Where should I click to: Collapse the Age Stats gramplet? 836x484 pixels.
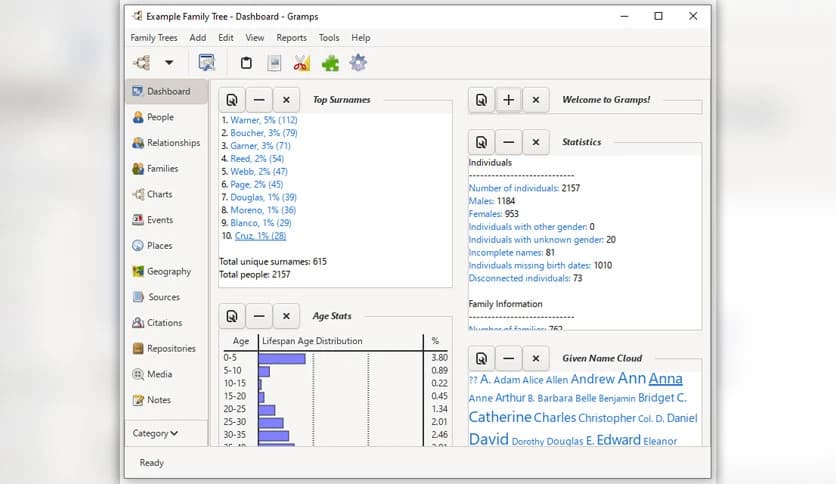tap(259, 316)
